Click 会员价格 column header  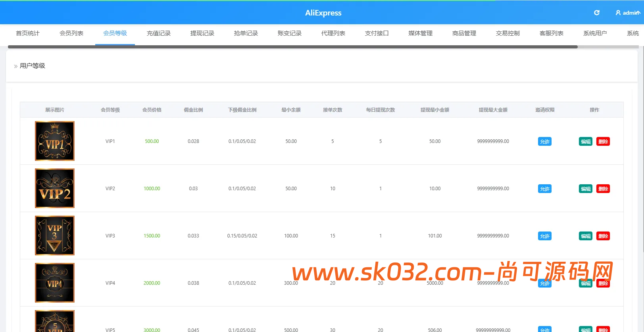(152, 110)
